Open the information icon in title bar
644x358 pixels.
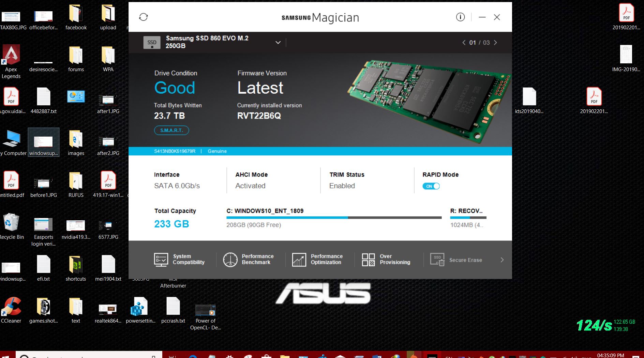[x=460, y=17]
